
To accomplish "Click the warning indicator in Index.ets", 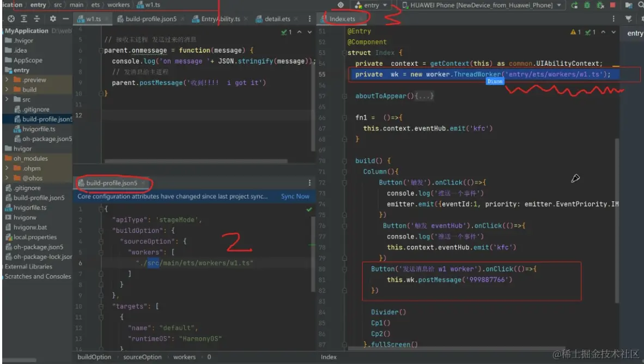I will (575, 32).
